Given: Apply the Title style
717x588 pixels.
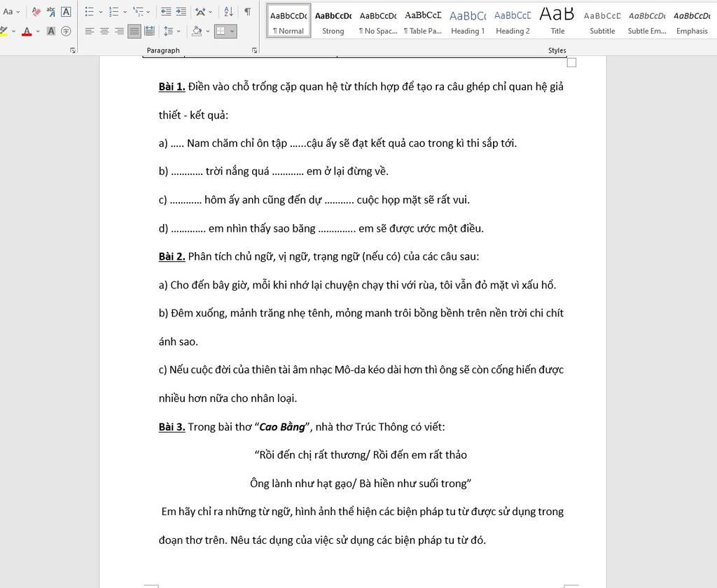Looking at the screenshot, I should pos(557,20).
